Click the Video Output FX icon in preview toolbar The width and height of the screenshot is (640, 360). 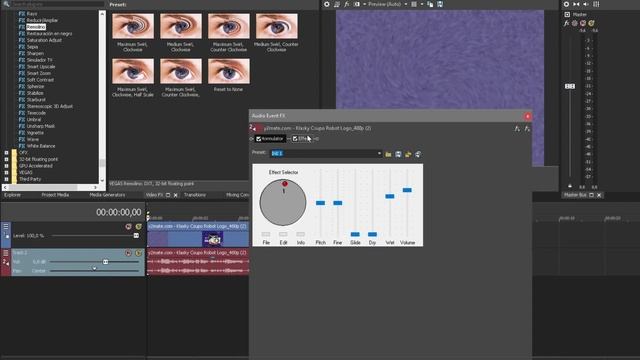[x=347, y=4]
